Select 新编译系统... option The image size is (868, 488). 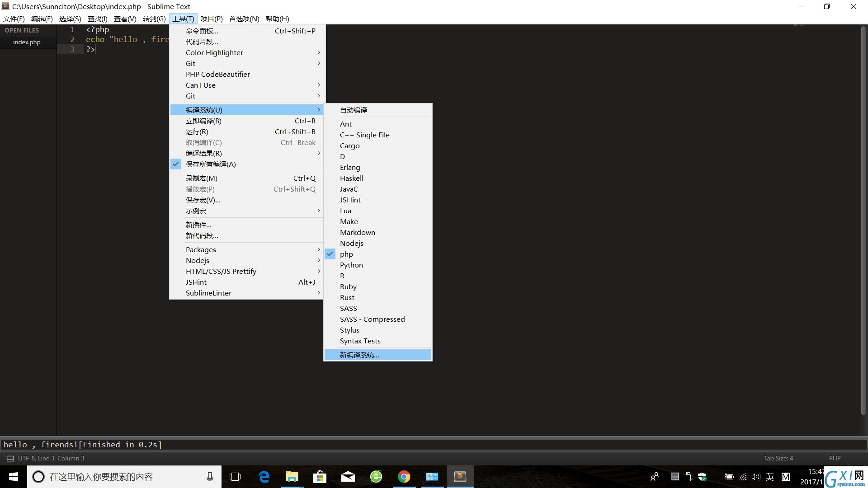pos(378,355)
